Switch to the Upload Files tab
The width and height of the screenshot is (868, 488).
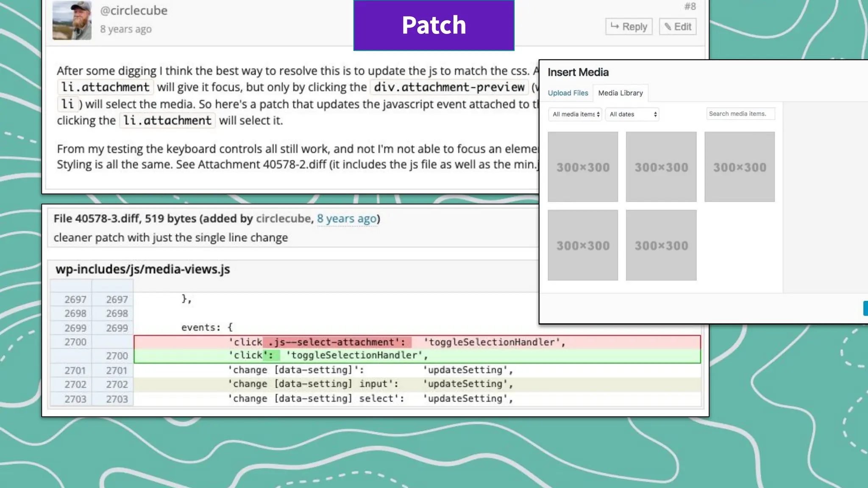pyautogui.click(x=568, y=93)
